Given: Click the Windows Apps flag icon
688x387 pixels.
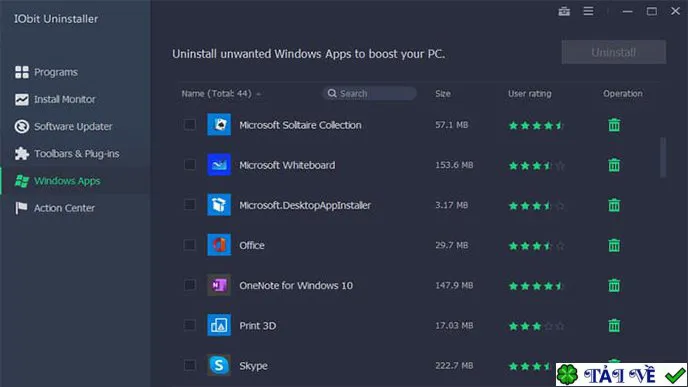Looking at the screenshot, I should click(x=22, y=181).
